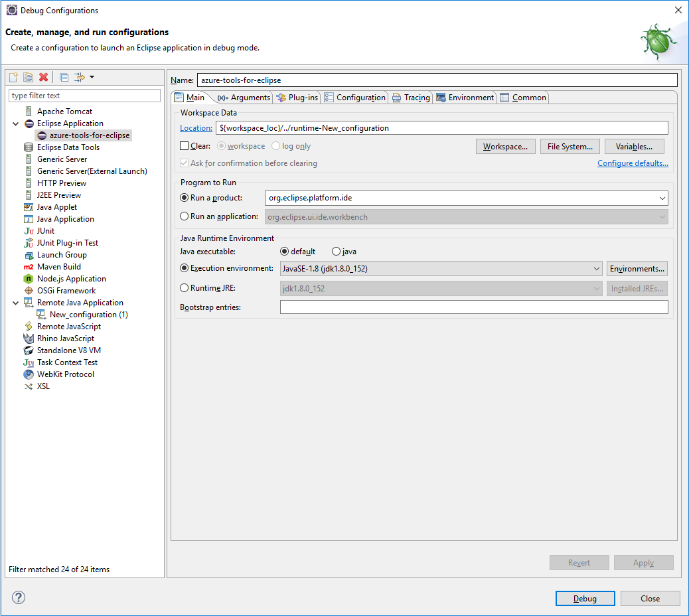Select the log only radio option
Screen dimensions: 689x616
point(275,146)
